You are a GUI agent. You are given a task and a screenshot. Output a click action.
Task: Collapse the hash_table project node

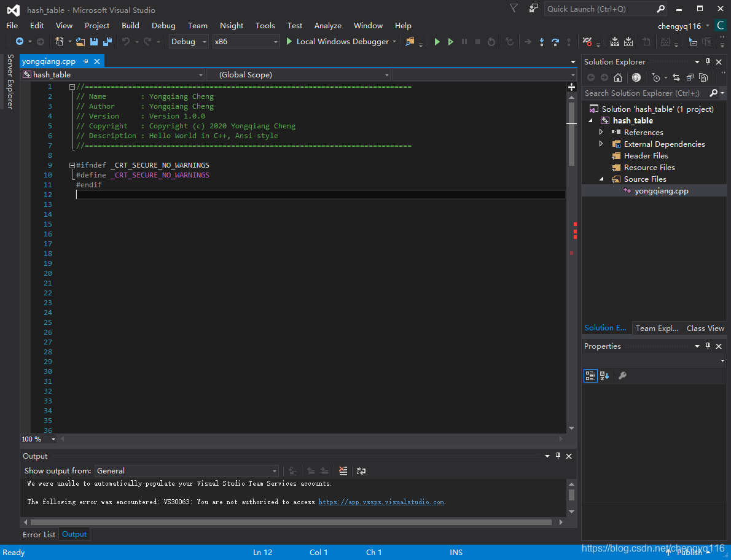[x=591, y=121]
